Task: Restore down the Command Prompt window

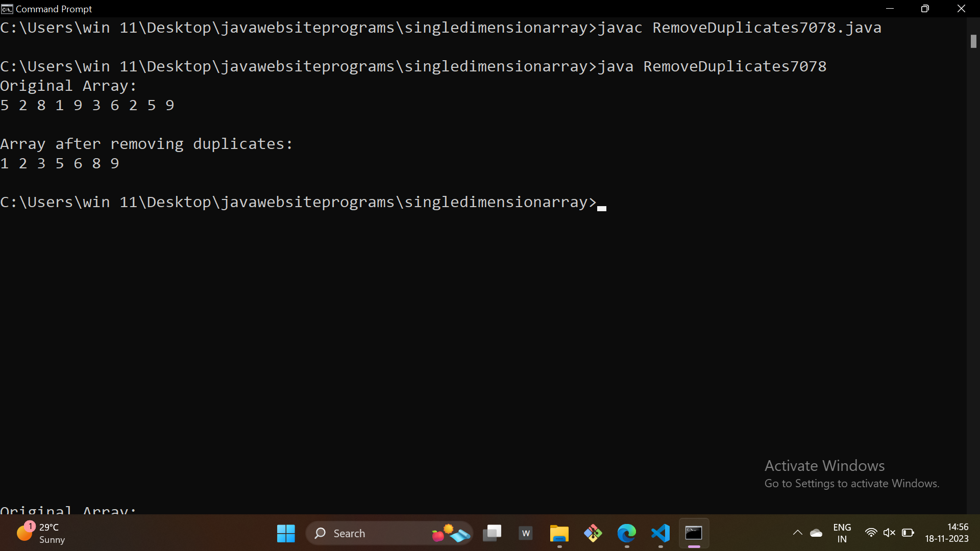Action: 925,9
